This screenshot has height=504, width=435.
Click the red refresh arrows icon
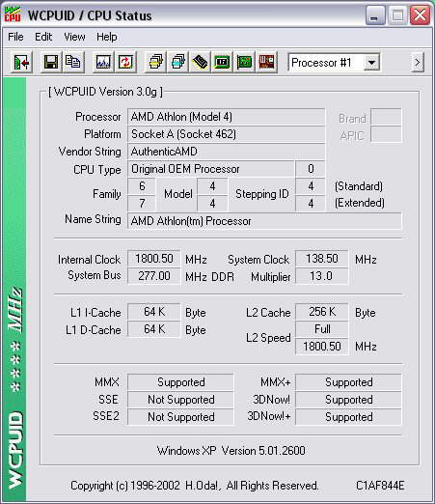[125, 62]
